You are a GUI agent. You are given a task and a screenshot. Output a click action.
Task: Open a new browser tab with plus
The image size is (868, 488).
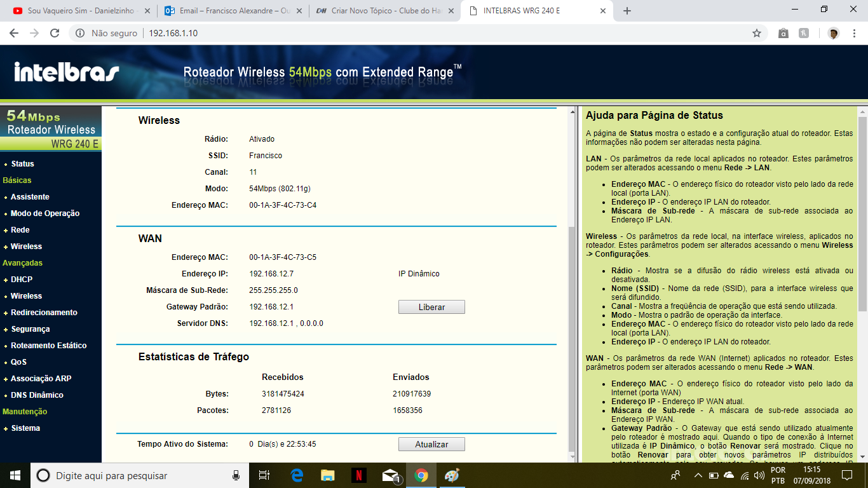pyautogui.click(x=627, y=11)
